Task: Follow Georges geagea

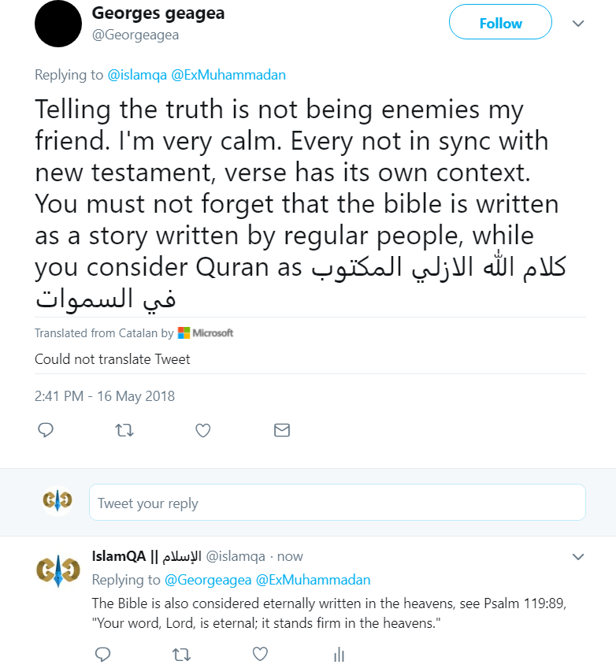Action: [500, 24]
